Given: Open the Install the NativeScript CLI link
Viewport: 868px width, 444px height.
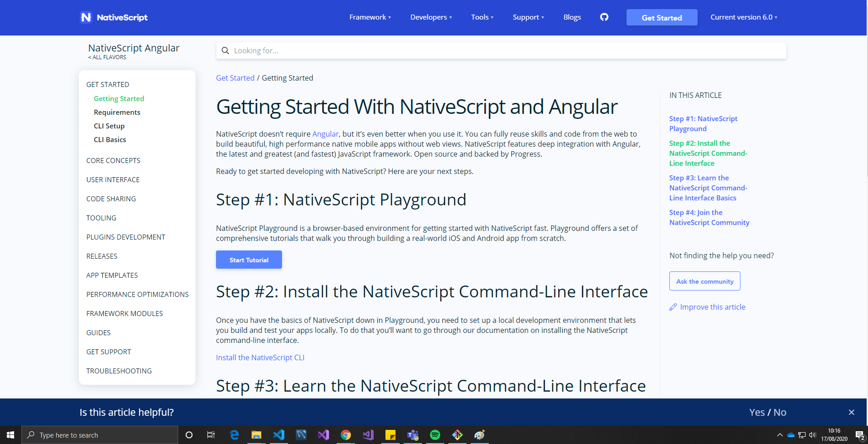Looking at the screenshot, I should pyautogui.click(x=260, y=357).
